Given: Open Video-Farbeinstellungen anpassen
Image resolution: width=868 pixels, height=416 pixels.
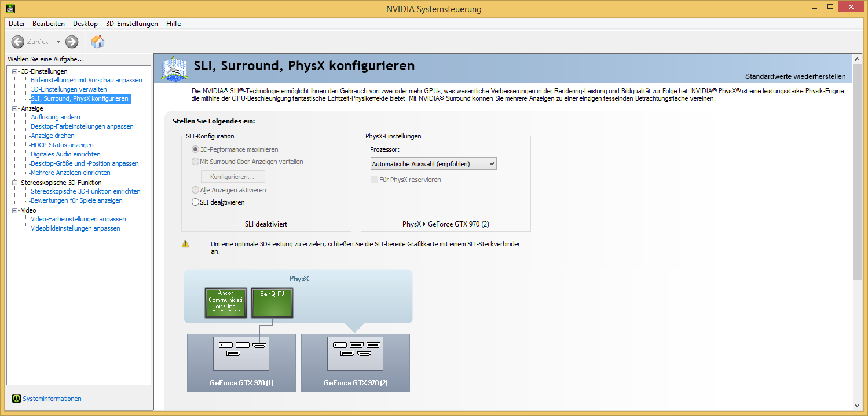Looking at the screenshot, I should [x=78, y=219].
